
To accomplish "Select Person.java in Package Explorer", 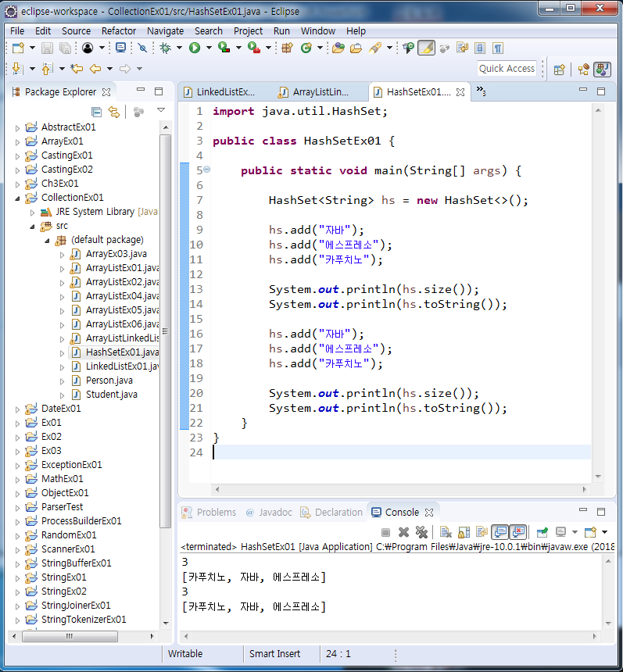I will point(109,381).
